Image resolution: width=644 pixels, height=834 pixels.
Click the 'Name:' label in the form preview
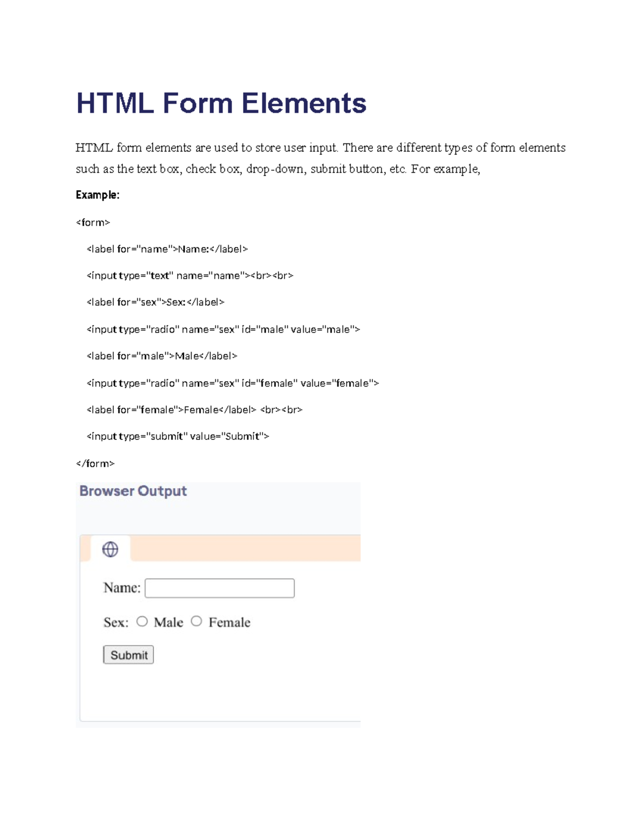pos(120,588)
